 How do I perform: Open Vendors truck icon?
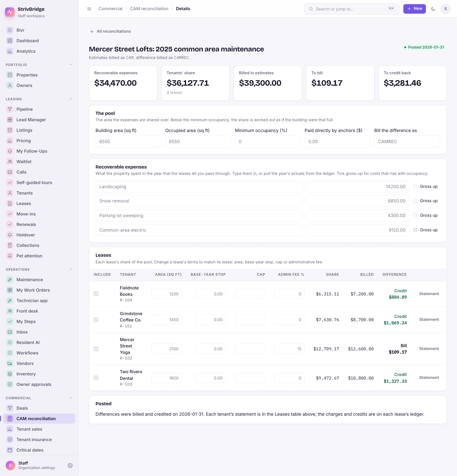[10, 363]
